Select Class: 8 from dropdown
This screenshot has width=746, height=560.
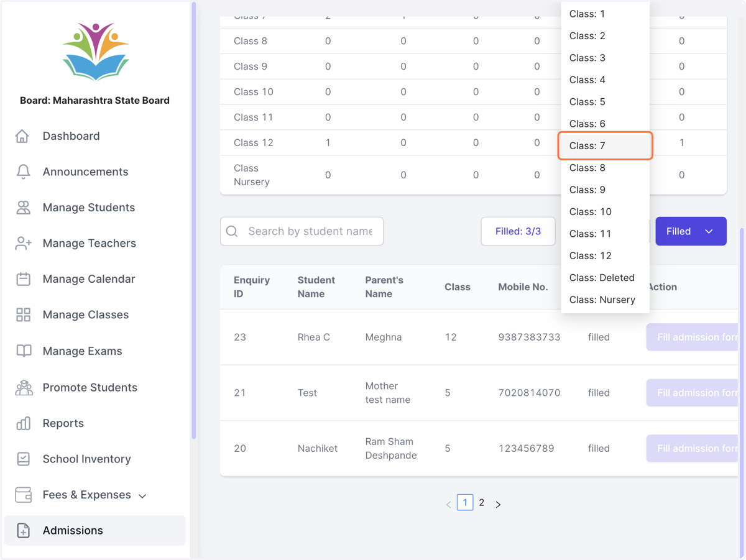pos(605,168)
